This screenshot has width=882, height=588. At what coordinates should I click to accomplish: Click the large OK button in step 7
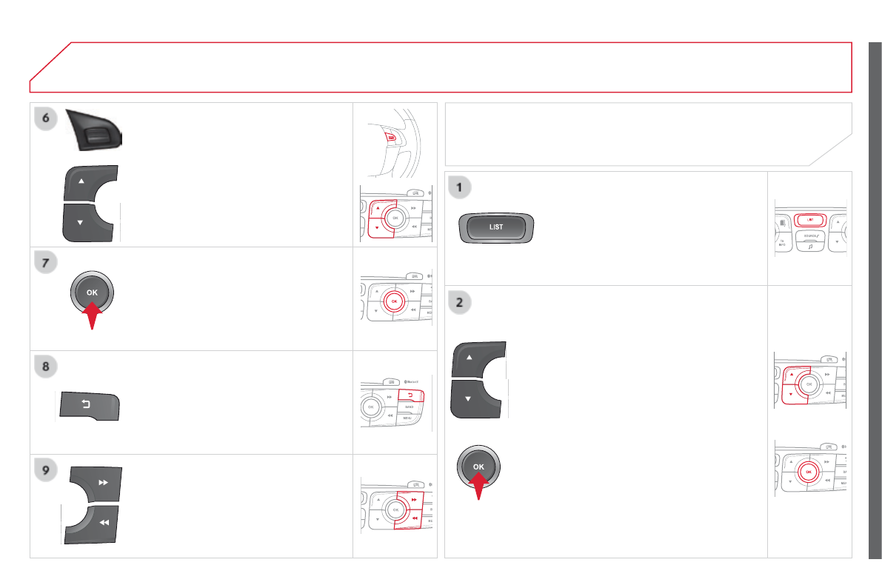pyautogui.click(x=92, y=292)
